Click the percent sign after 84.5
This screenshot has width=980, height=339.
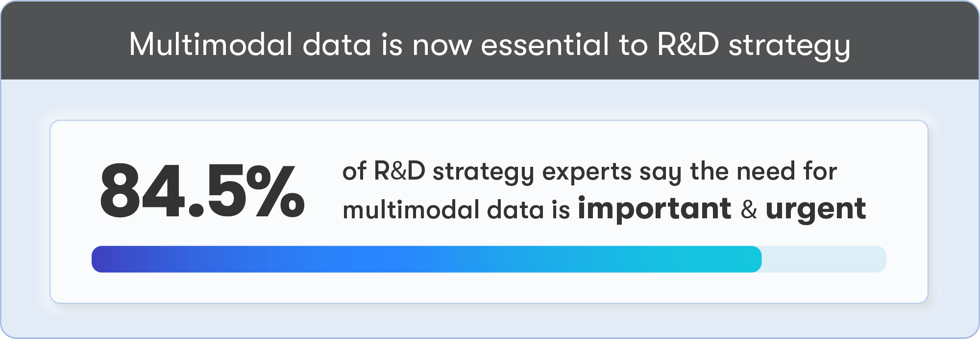[275, 191]
